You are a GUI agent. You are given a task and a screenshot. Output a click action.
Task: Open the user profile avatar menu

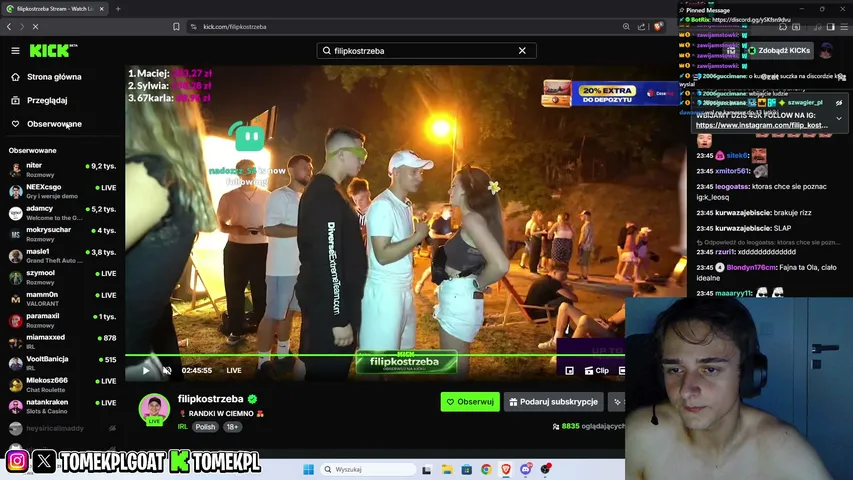click(827, 51)
